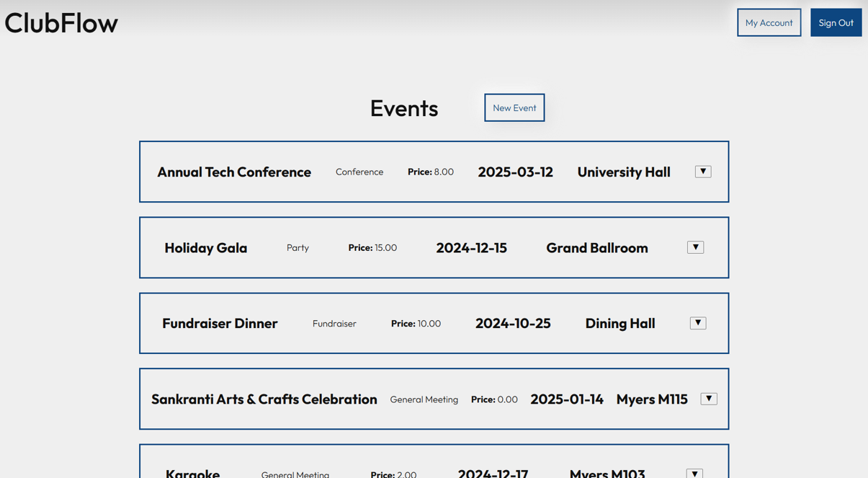Click the Sankranti Arts & Crafts Celebration title

coord(264,399)
